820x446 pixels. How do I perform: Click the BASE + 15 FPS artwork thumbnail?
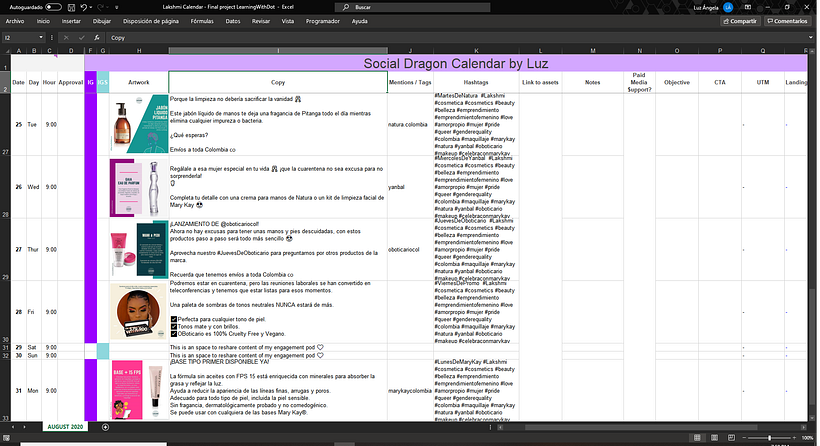click(140, 390)
